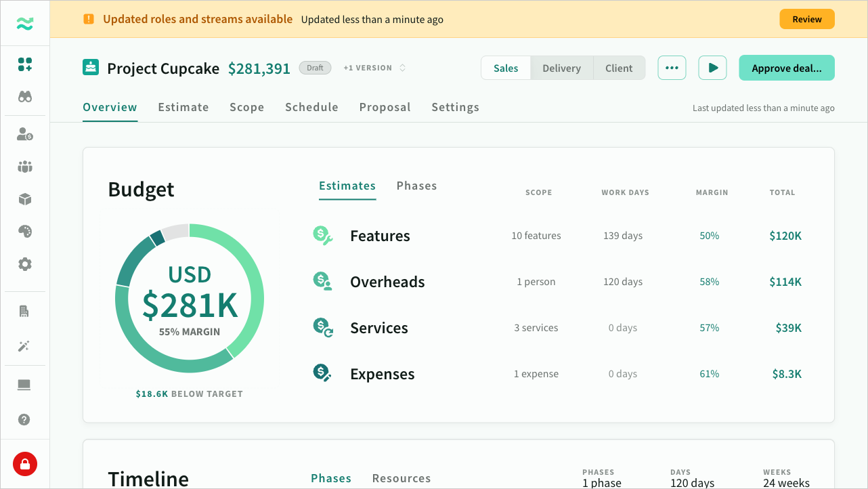Open the three-dots more options menu

(672, 68)
